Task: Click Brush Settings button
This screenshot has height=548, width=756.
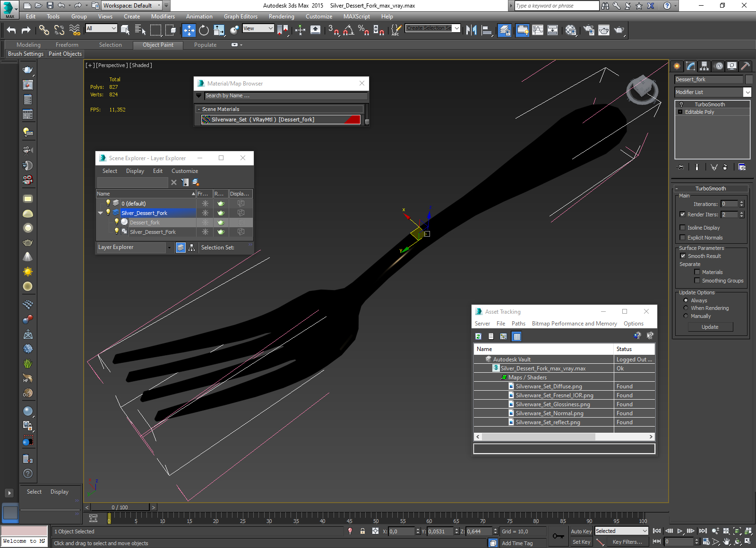Action: [x=26, y=54]
